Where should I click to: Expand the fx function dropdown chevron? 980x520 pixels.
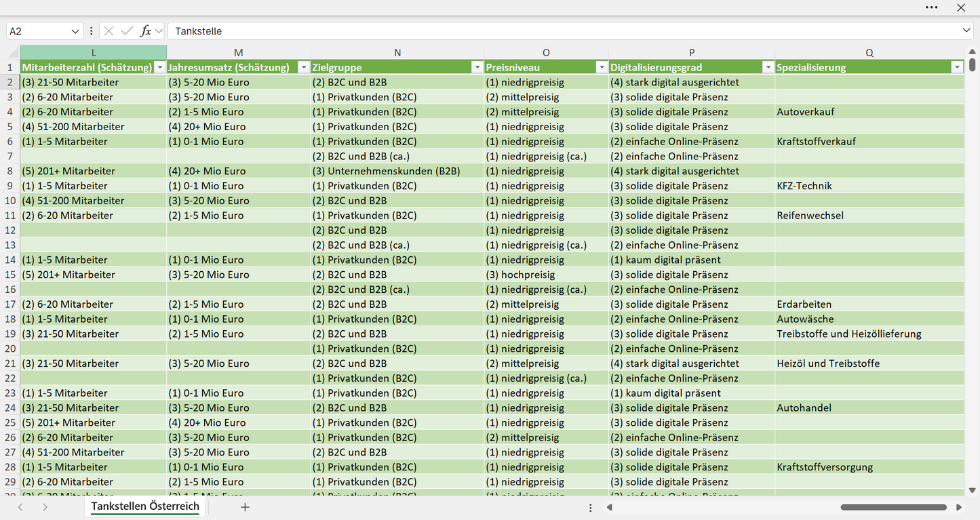click(x=159, y=31)
